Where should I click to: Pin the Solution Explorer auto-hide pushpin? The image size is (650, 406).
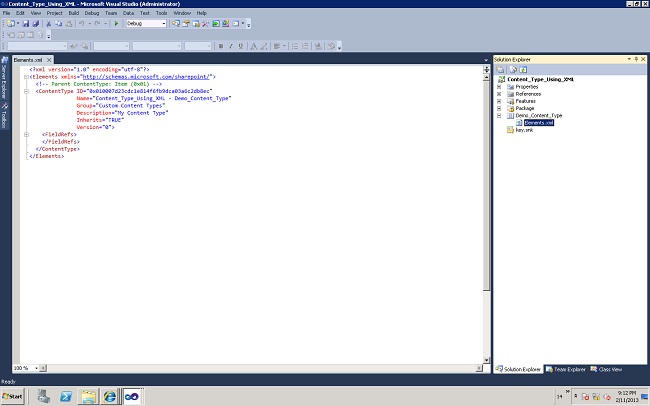pyautogui.click(x=636, y=59)
